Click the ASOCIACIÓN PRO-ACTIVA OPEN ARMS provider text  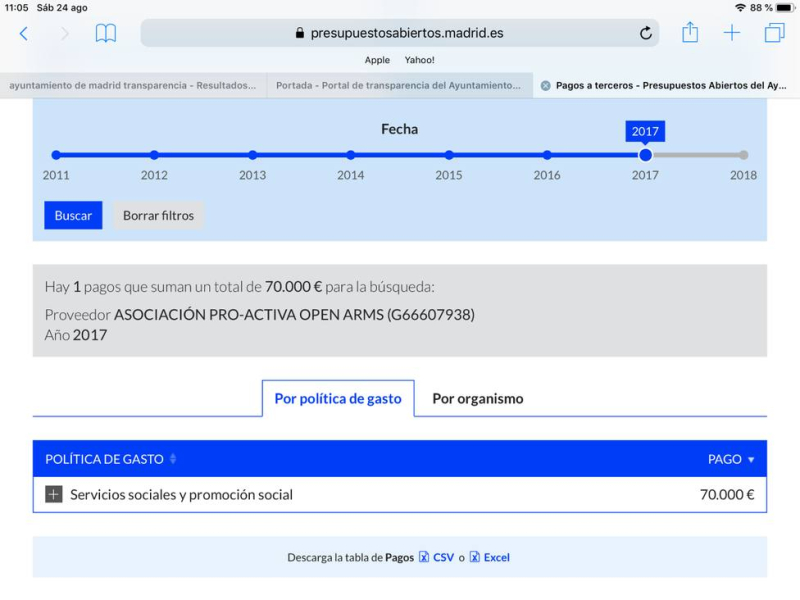(294, 314)
